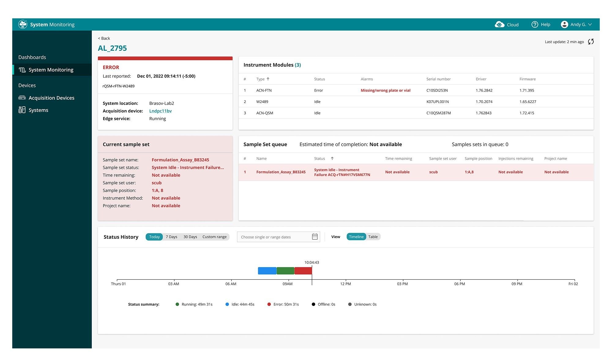Click the user avatar icon for Andy G.
Viewport: 612px width, 364px height.
click(565, 24)
